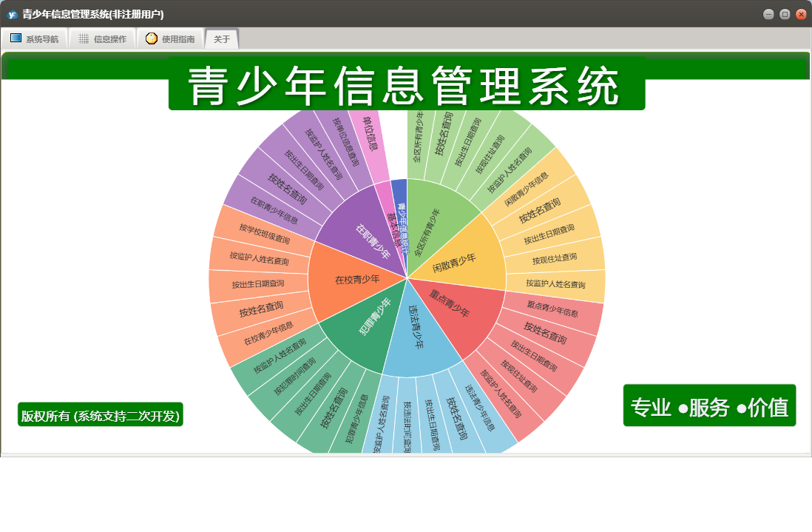Click the yellow icon on 使用指南 tab
Screen dimensions: 812x532
coord(151,38)
